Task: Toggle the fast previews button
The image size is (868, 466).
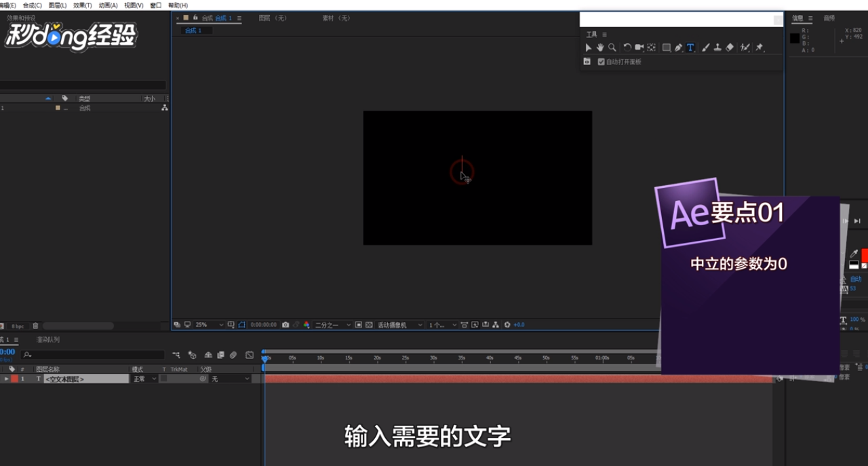Action: point(475,325)
